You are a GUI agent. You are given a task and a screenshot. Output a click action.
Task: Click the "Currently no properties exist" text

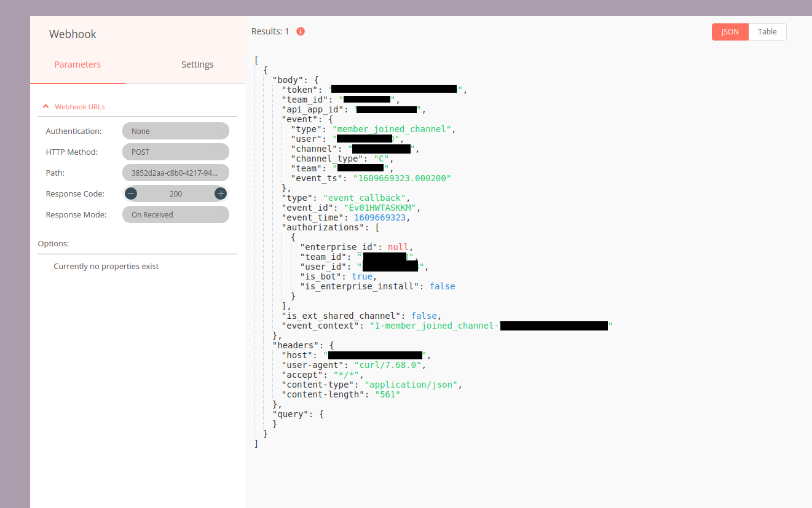[106, 267]
